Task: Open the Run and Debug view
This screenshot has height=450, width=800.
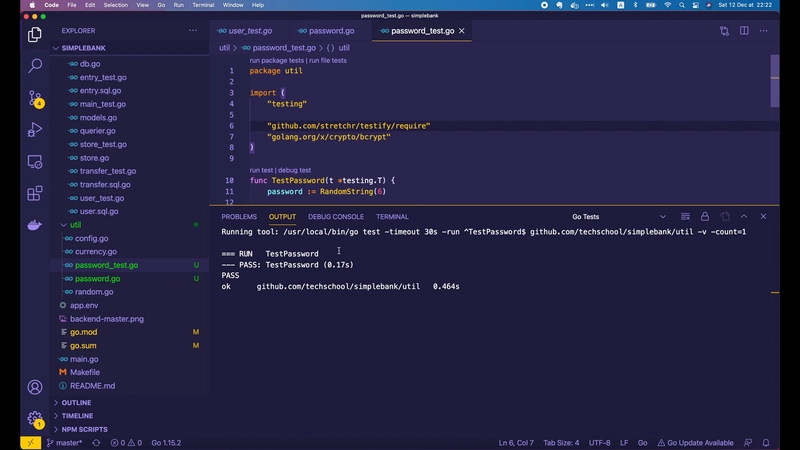Action: [35, 130]
